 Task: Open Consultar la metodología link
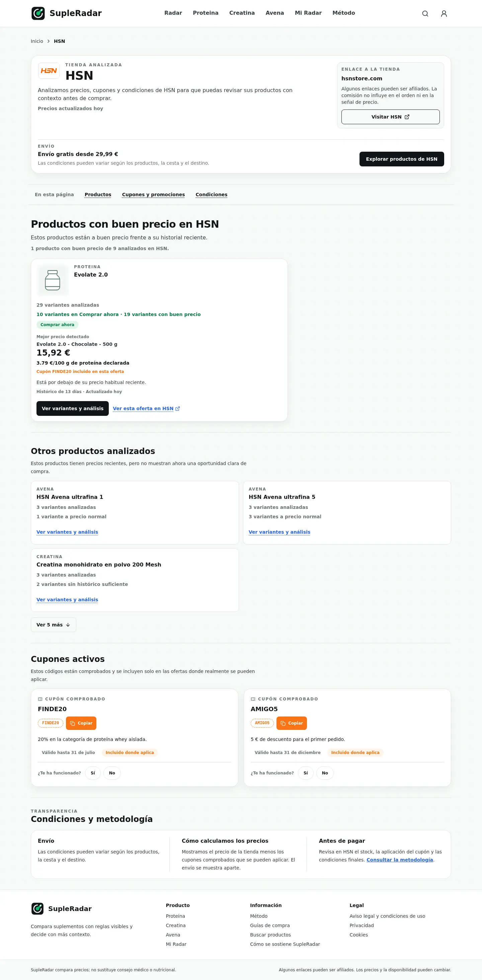[x=400, y=860]
